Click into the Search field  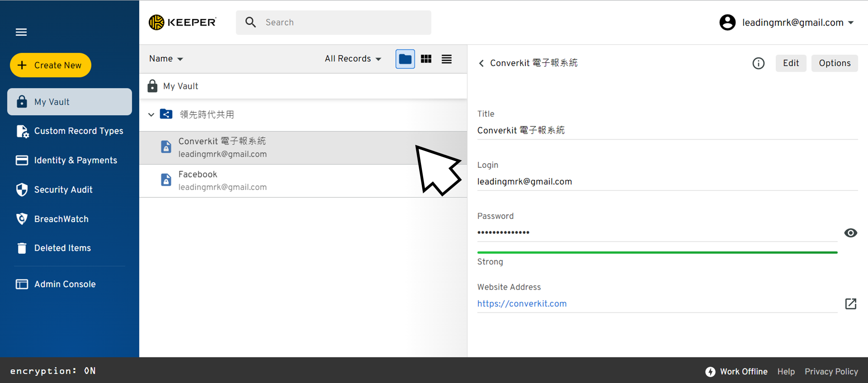(x=334, y=23)
